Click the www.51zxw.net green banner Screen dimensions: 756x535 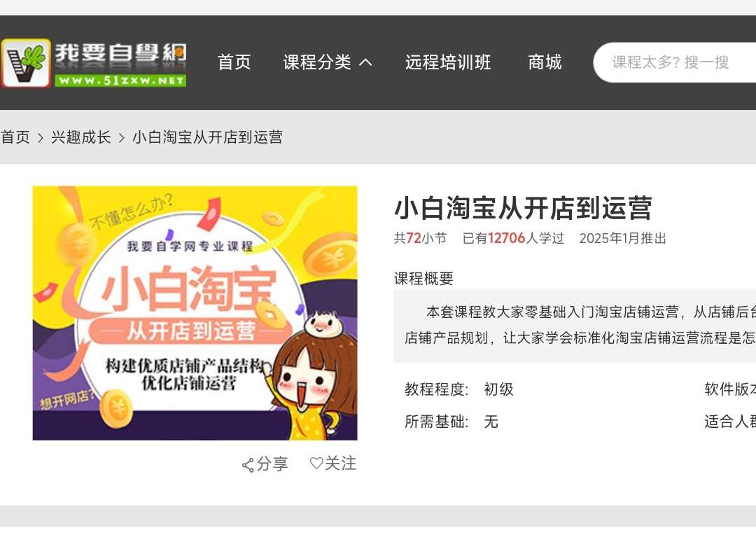click(120, 81)
